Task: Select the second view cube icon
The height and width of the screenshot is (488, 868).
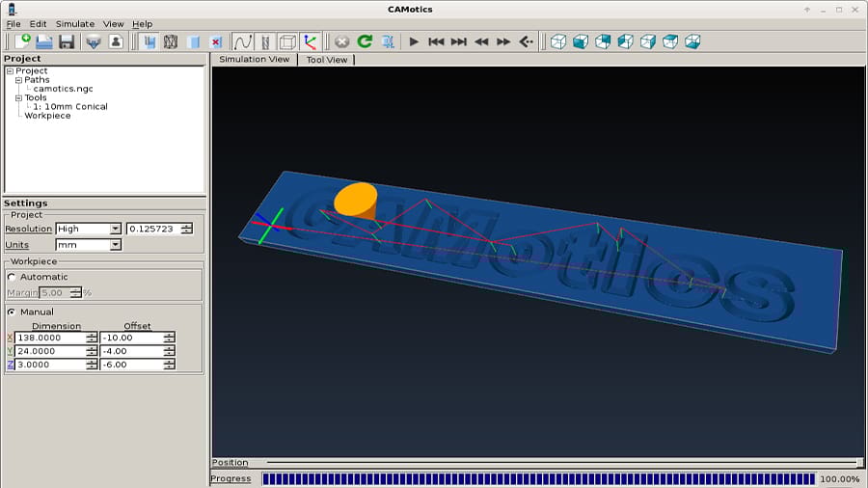Action: click(x=581, y=41)
